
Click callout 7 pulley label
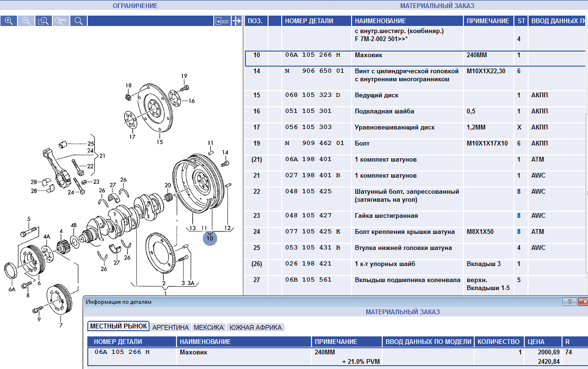click(x=60, y=326)
